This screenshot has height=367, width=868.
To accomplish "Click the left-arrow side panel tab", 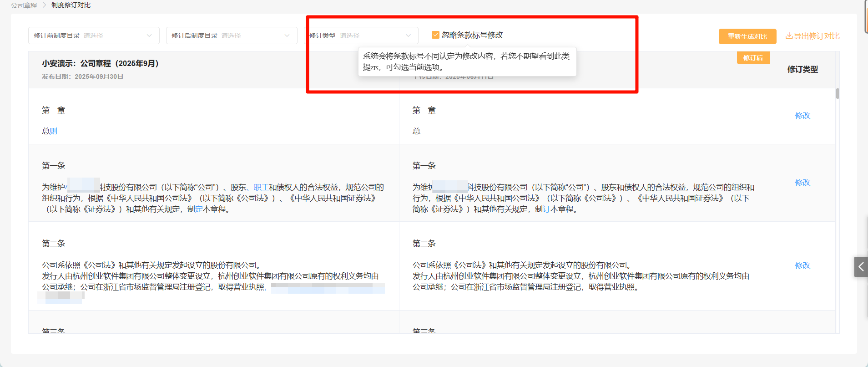I will [861, 267].
